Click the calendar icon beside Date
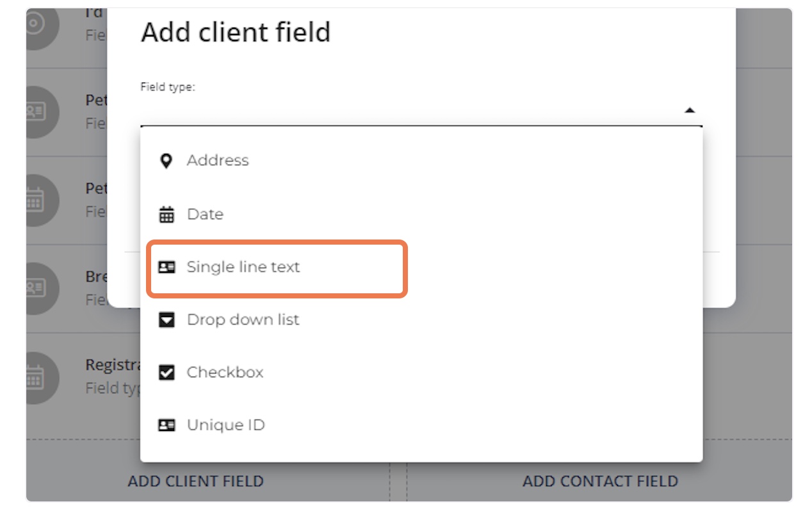This screenshot has height=520, width=812. click(x=167, y=214)
